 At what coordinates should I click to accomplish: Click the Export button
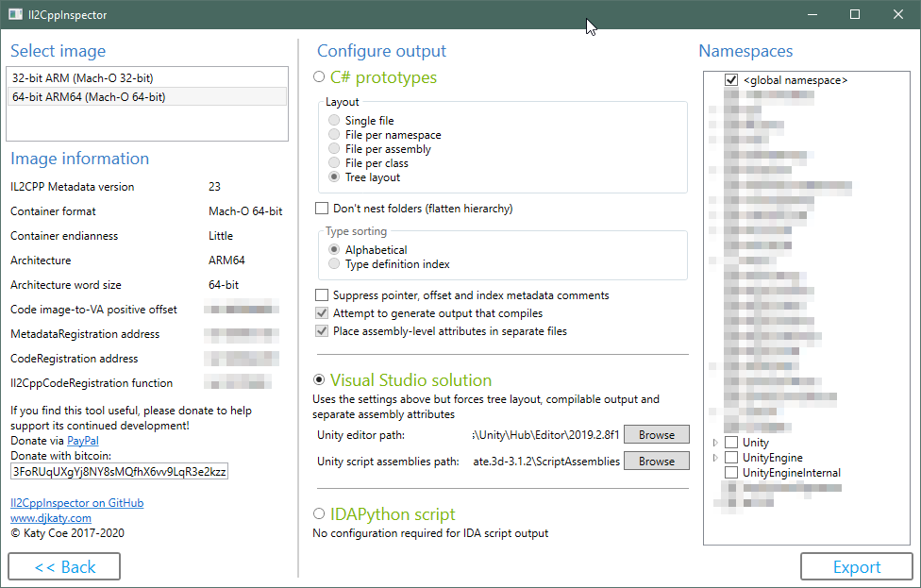click(856, 566)
